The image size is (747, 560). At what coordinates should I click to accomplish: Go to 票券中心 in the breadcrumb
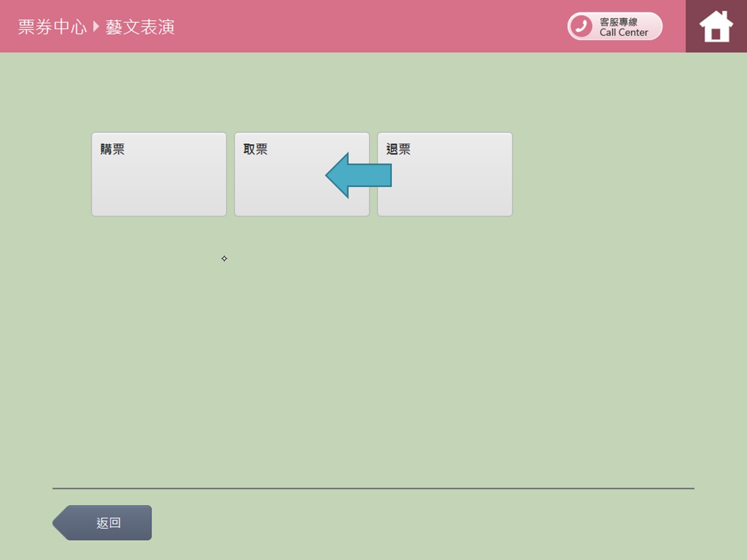pos(52,27)
